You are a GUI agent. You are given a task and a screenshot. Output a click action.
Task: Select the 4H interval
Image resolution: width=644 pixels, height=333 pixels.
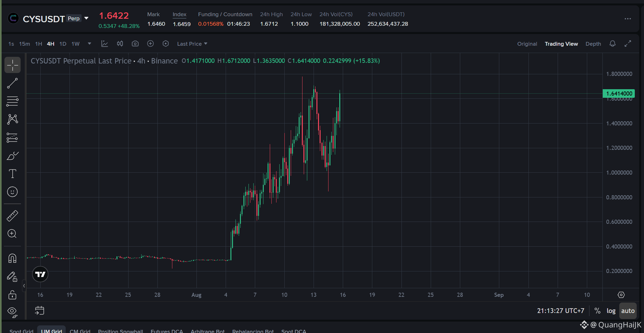coord(51,44)
